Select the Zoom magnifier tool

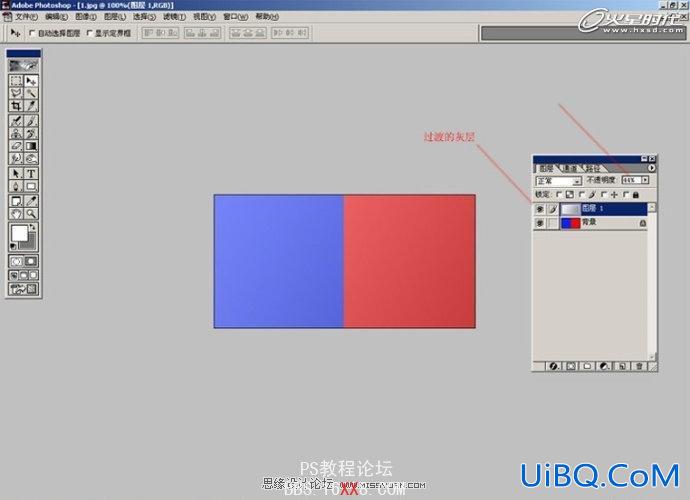[31, 213]
